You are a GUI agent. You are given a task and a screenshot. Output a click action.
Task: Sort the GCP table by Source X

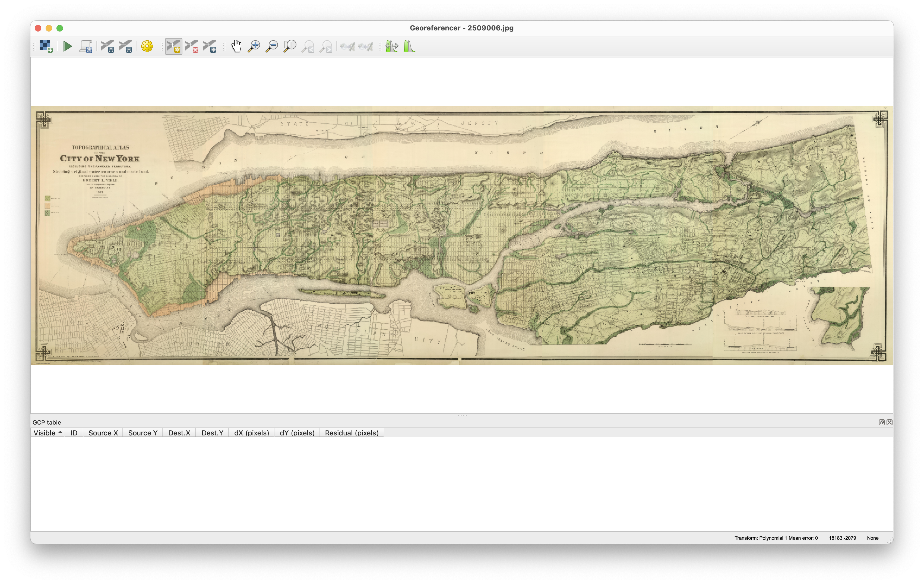point(102,433)
